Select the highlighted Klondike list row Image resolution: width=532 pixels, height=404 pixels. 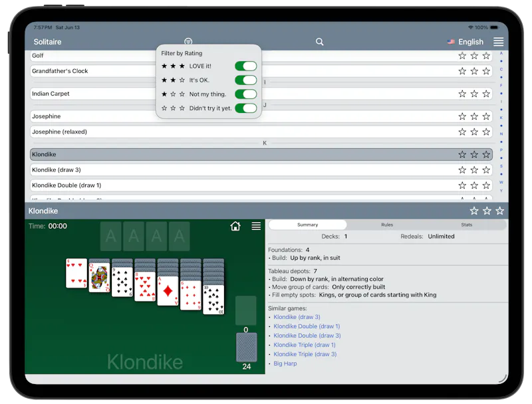pyautogui.click(x=261, y=154)
